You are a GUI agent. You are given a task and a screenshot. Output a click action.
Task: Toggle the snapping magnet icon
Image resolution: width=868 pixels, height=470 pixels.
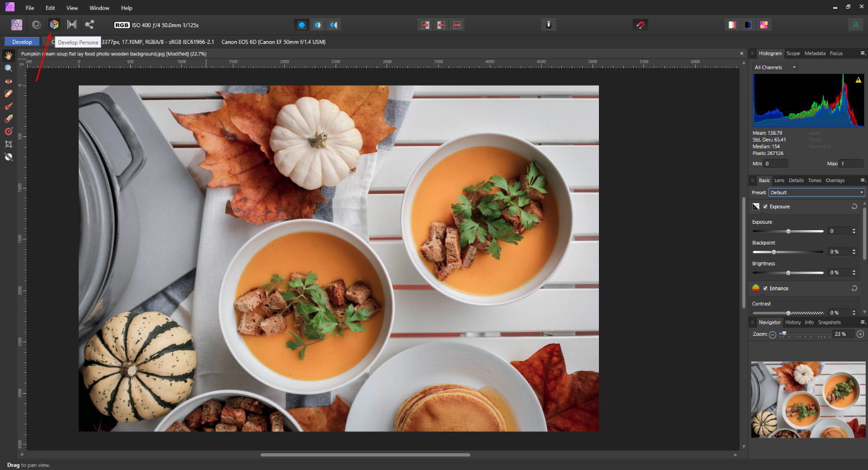[x=640, y=25]
